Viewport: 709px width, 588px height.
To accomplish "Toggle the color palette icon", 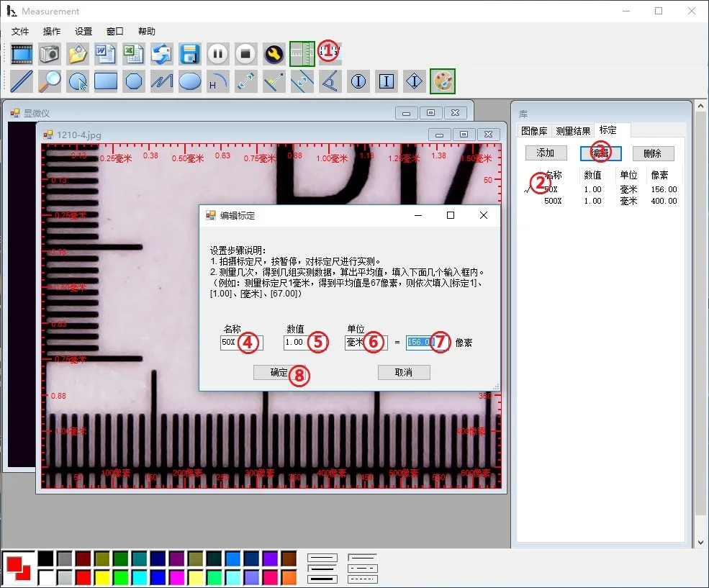I will 442,81.
